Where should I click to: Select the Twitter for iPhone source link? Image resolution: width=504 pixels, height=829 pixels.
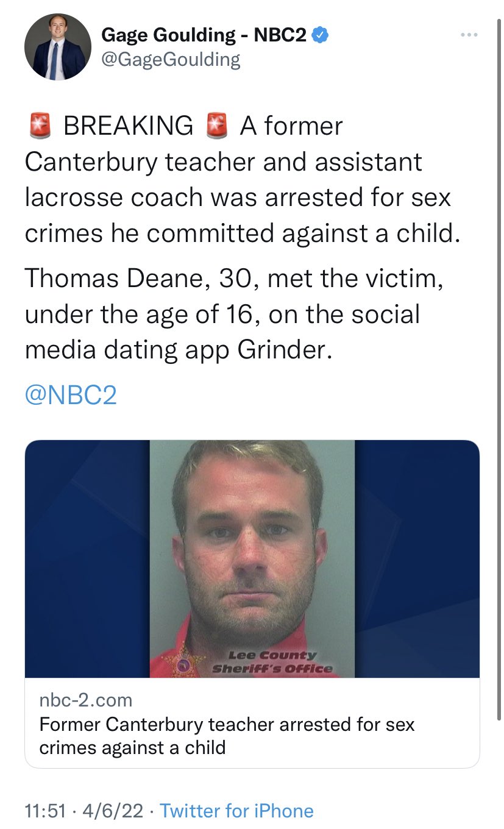pos(236,811)
